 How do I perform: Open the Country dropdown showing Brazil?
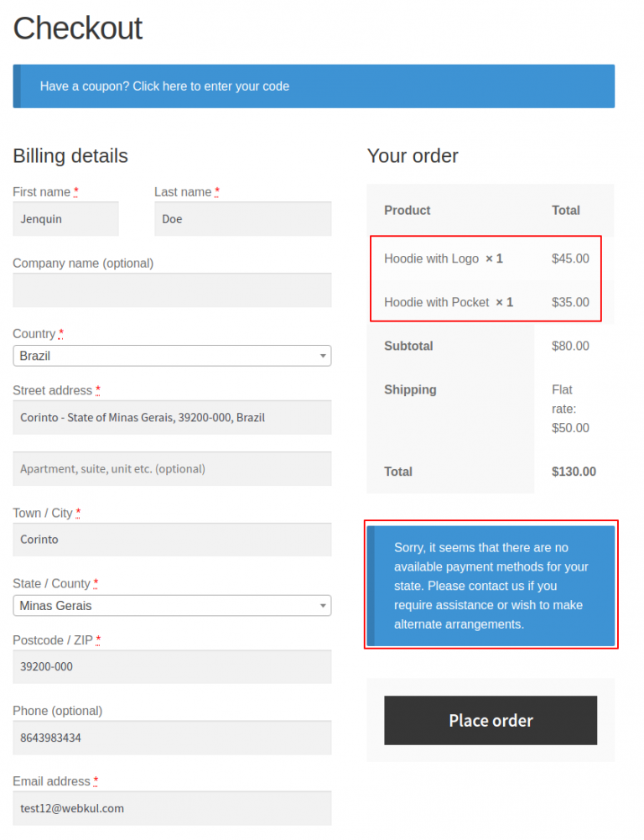tap(172, 356)
